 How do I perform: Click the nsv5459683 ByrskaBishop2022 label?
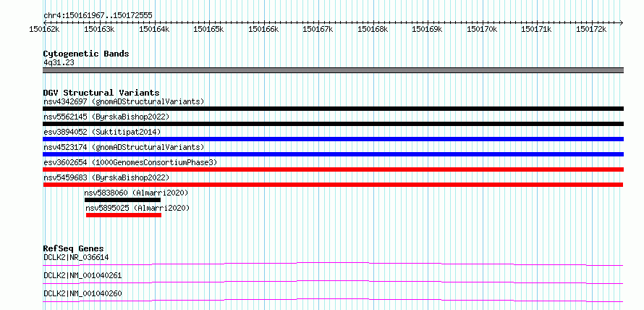(106, 177)
